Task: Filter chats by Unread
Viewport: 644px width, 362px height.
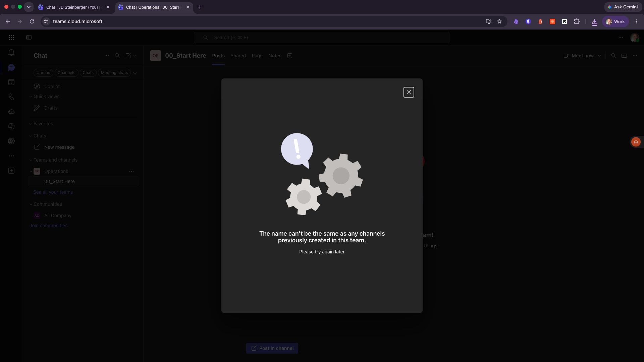Action: pyautogui.click(x=43, y=73)
